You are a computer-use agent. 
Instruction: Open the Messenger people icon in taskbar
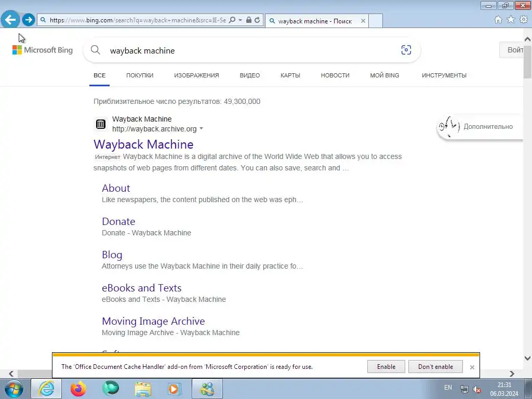pyautogui.click(x=207, y=389)
